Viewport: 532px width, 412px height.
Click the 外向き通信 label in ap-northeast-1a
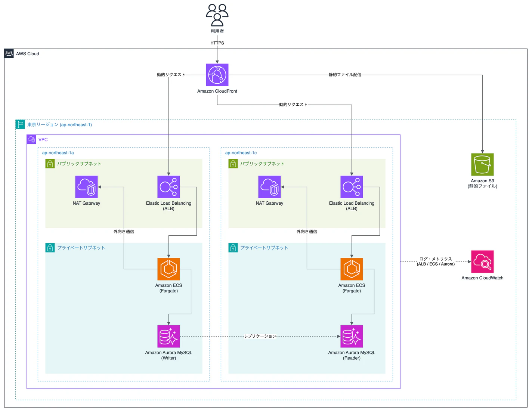124,232
